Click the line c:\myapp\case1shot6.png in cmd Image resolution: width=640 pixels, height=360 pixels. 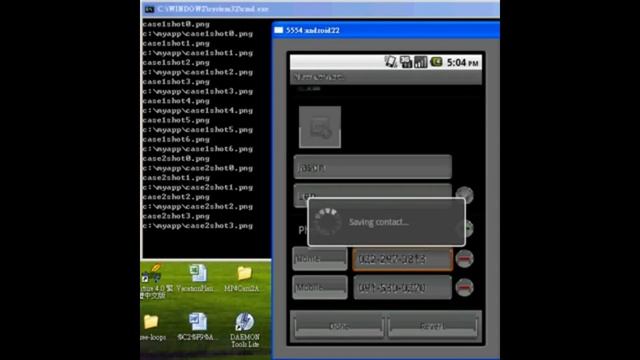coord(198,149)
